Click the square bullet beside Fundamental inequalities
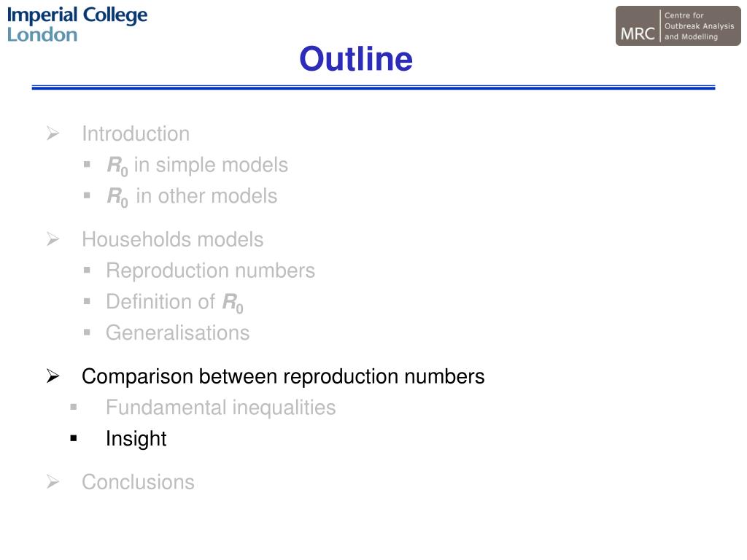This screenshot has width=747, height=560. click(74, 407)
